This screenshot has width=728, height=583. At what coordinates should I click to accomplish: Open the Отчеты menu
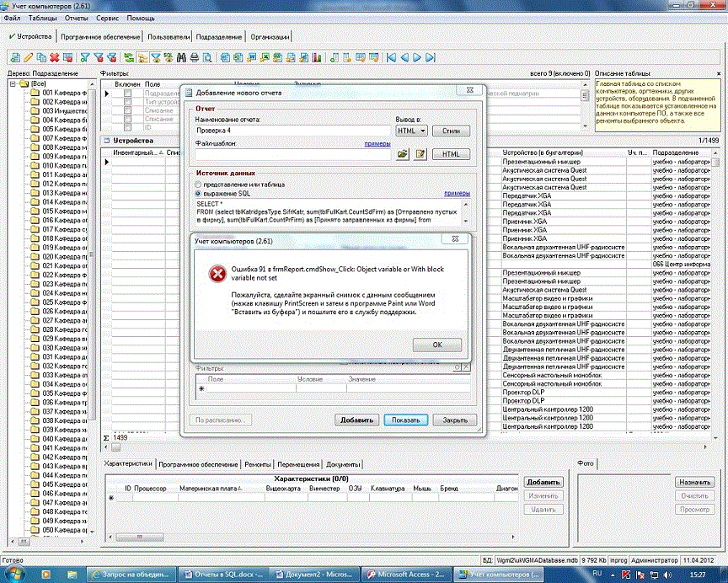(x=76, y=18)
